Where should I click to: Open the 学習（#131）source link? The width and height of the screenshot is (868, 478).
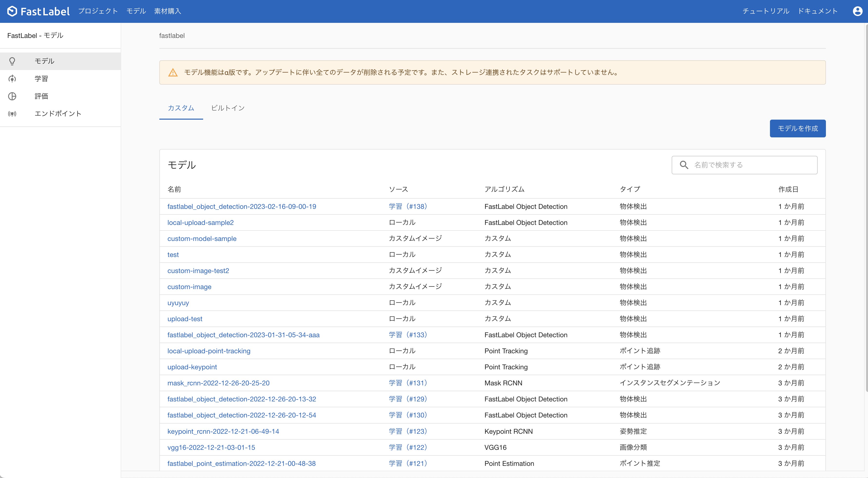coord(408,383)
